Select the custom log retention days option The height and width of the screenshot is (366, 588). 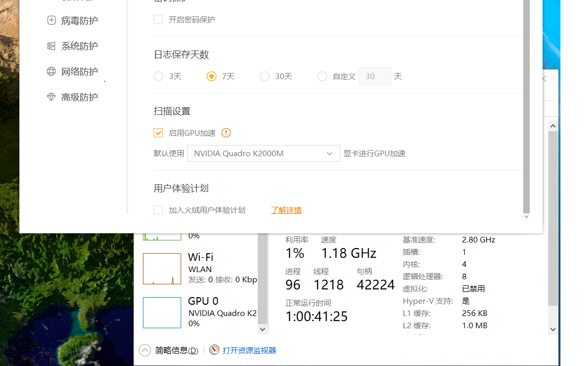pyautogui.click(x=322, y=77)
